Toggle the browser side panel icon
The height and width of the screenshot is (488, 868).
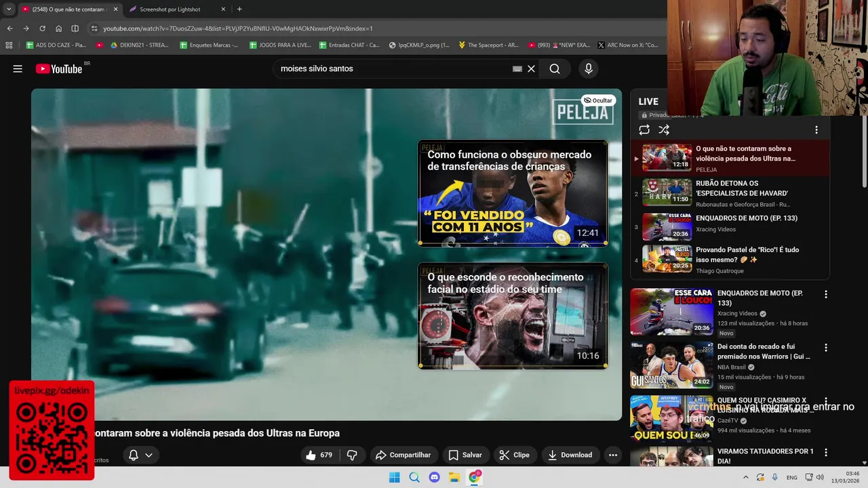click(75, 28)
